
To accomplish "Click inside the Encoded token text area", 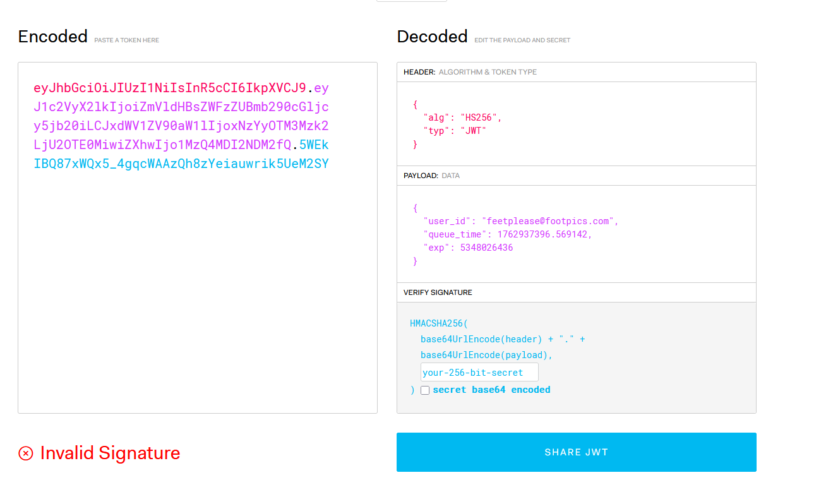I will [x=198, y=237].
